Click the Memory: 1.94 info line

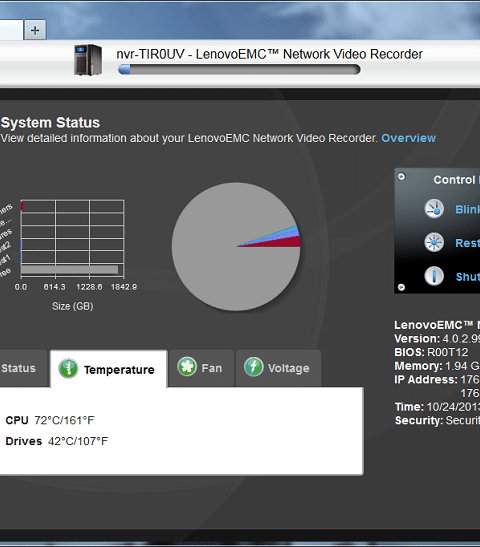437,366
